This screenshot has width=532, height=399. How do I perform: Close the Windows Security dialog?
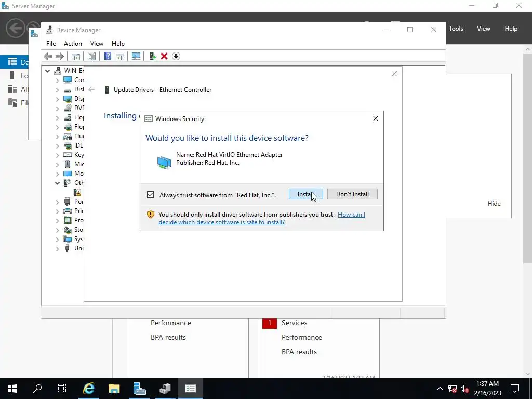click(x=375, y=118)
